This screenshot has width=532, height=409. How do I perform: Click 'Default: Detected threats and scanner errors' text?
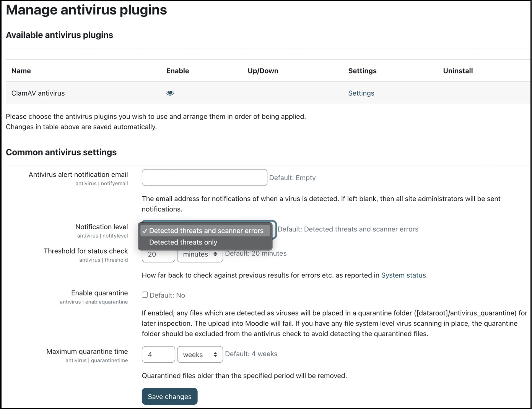(x=348, y=229)
